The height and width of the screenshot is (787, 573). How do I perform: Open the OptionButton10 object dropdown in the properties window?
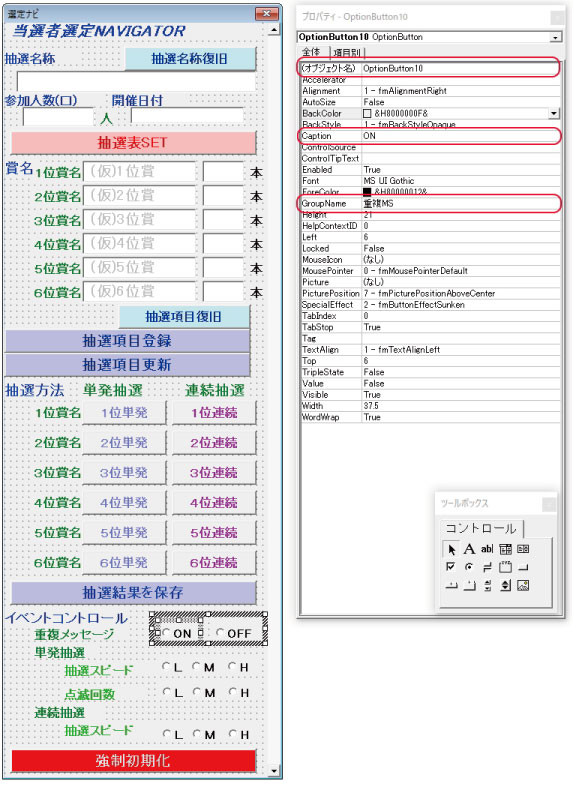pyautogui.click(x=555, y=37)
